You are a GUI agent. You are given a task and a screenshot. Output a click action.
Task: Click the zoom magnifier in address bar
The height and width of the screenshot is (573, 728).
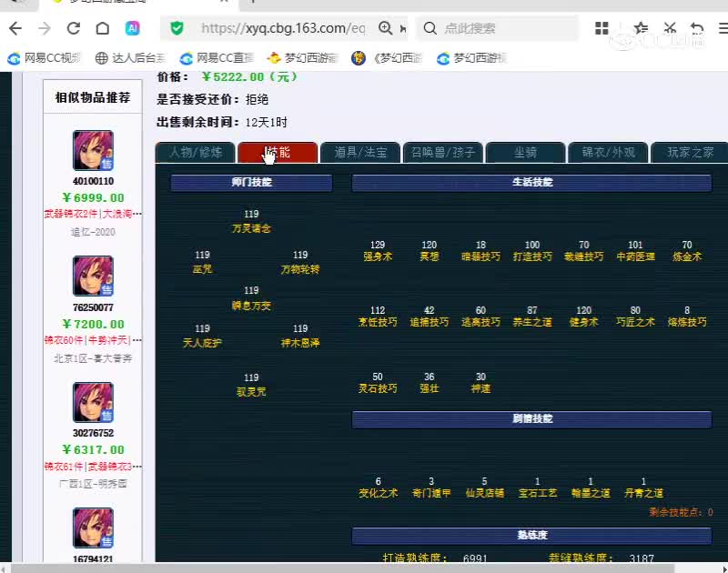(x=385, y=28)
